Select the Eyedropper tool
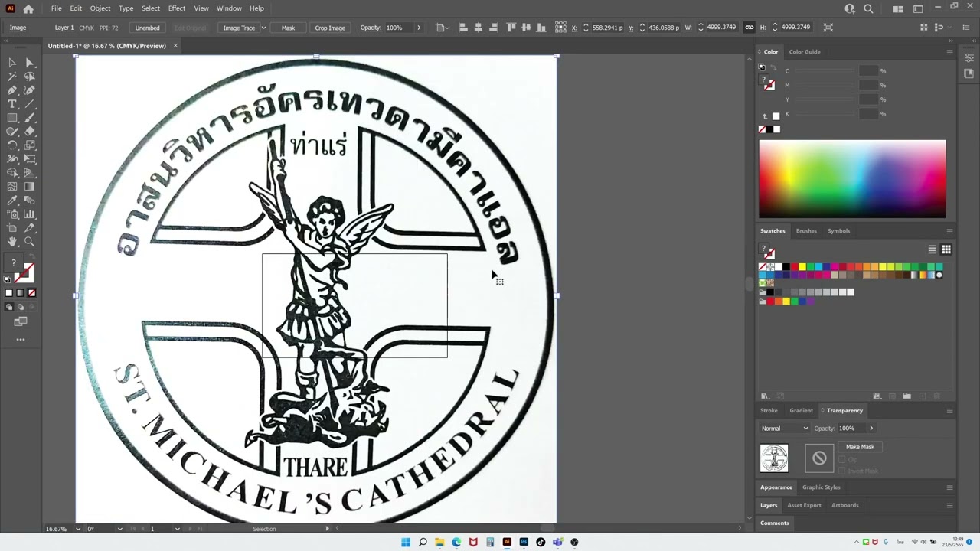980x551 pixels. click(12, 201)
